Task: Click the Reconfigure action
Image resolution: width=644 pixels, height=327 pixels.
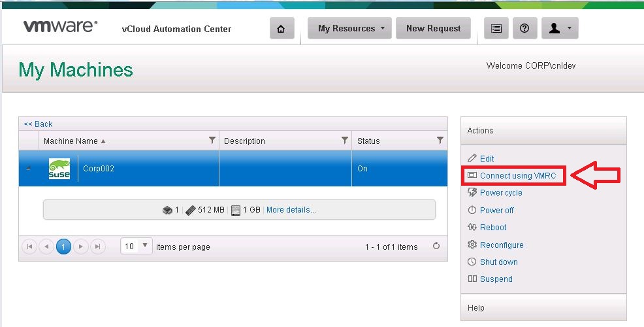Action: tap(502, 245)
